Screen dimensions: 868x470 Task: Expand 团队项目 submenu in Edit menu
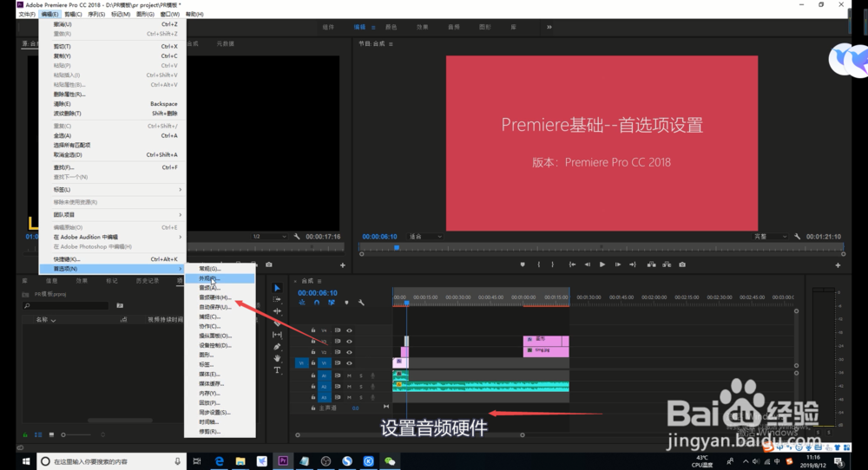coord(112,214)
